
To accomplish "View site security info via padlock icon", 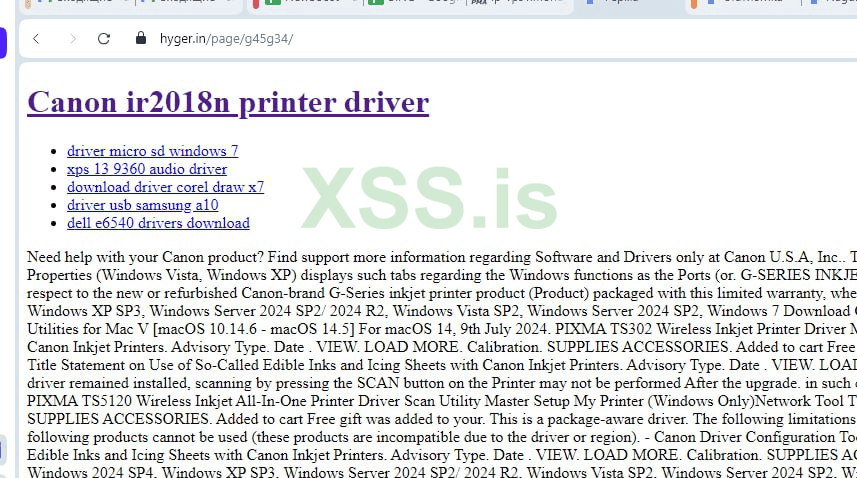I will 141,38.
